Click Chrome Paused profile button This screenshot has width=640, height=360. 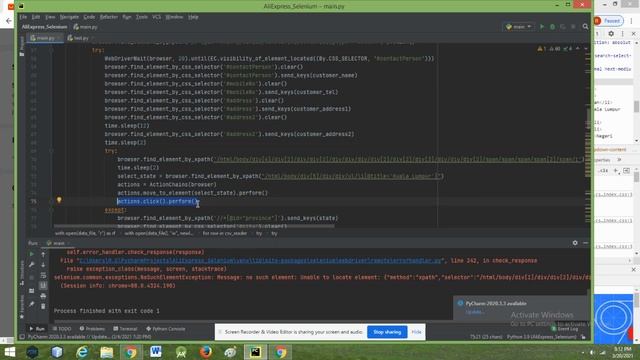pos(608,20)
